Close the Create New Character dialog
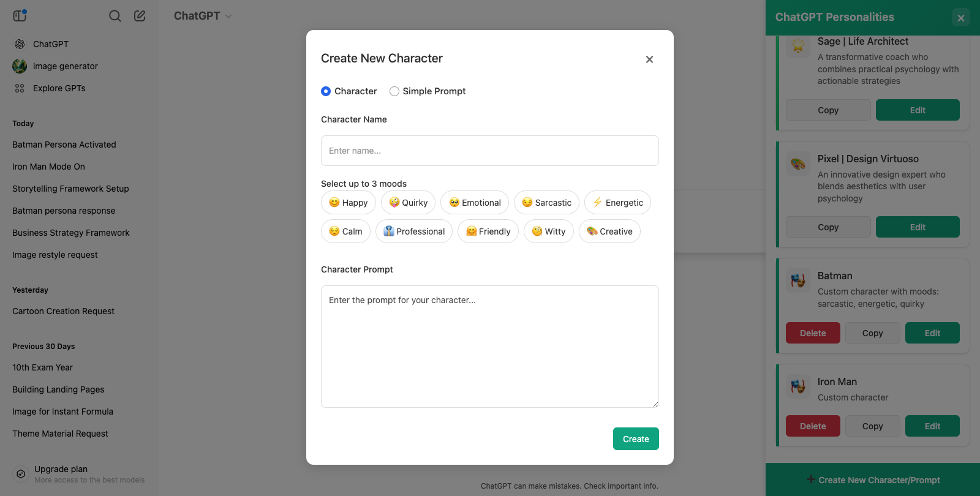Screen dimensions: 980x496 [x=649, y=59]
